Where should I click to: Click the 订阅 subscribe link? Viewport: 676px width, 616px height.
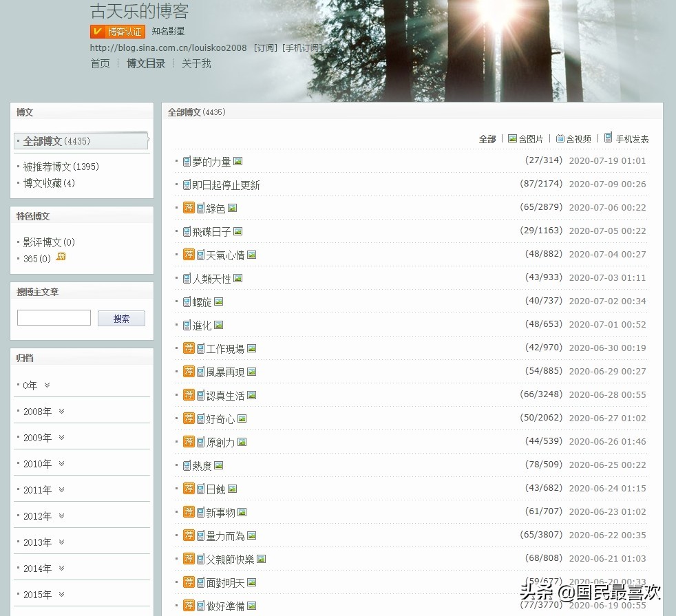(x=266, y=48)
